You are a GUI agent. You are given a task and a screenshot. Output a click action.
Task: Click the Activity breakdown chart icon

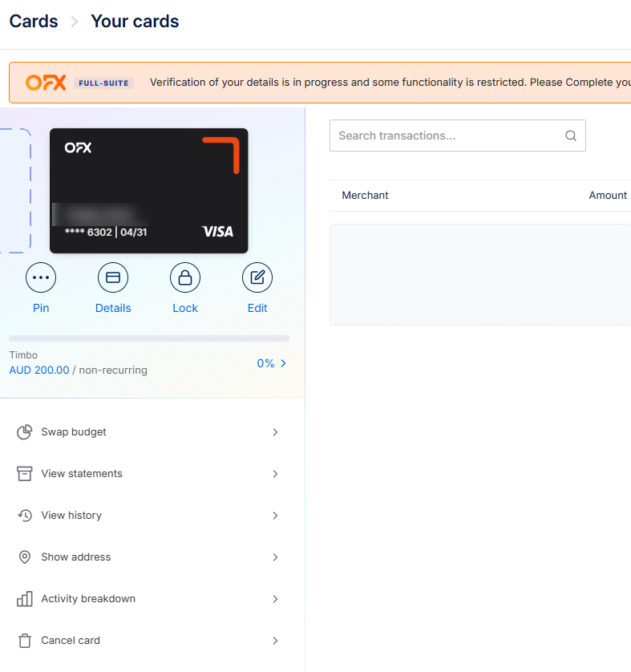tap(24, 599)
